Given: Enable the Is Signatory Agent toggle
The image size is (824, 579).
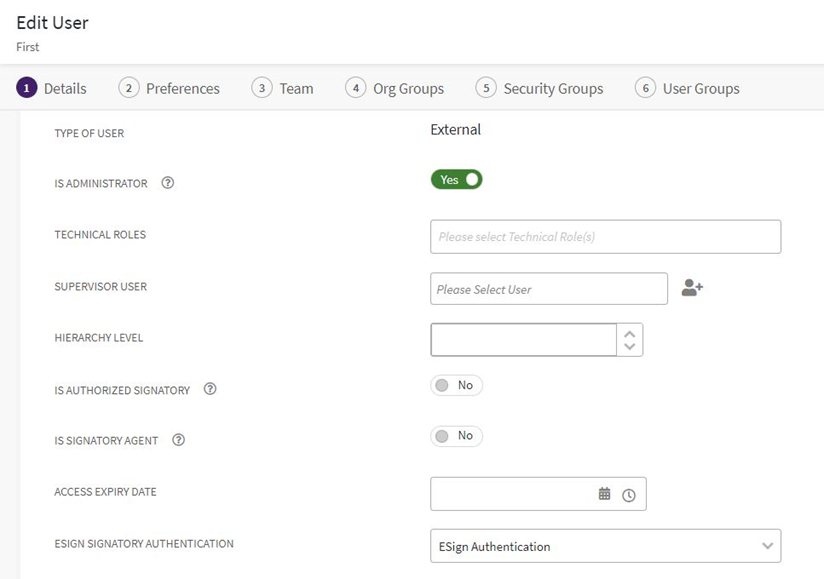Looking at the screenshot, I should click(x=456, y=436).
